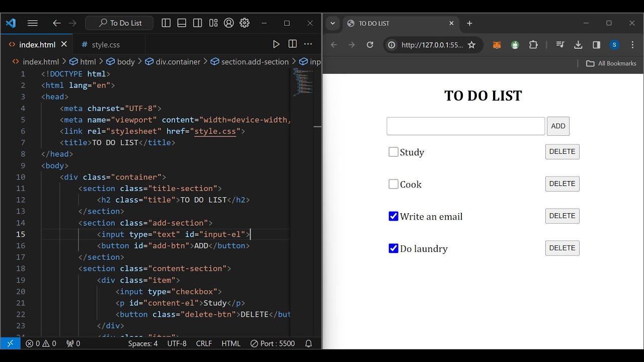Change the end-of-line sequence CRLF
The height and width of the screenshot is (362, 644).
tap(204, 344)
